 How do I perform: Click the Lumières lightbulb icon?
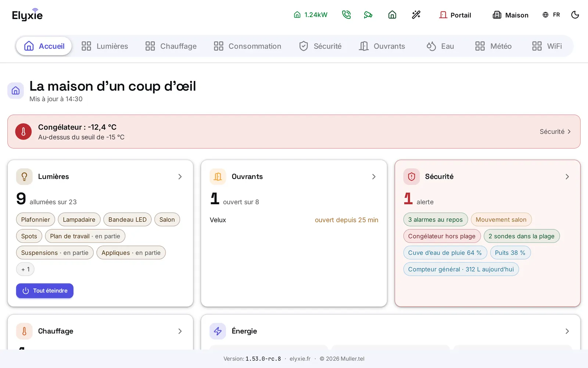tap(24, 177)
